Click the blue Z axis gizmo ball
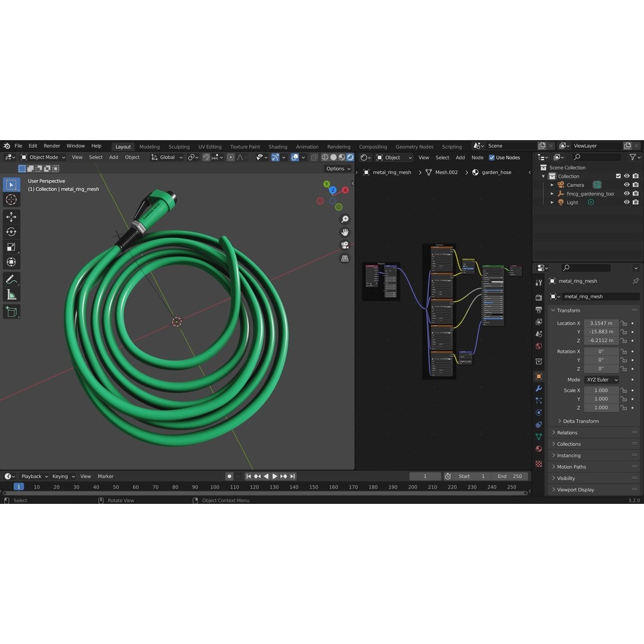Image resolution: width=644 pixels, height=644 pixels. point(333,190)
